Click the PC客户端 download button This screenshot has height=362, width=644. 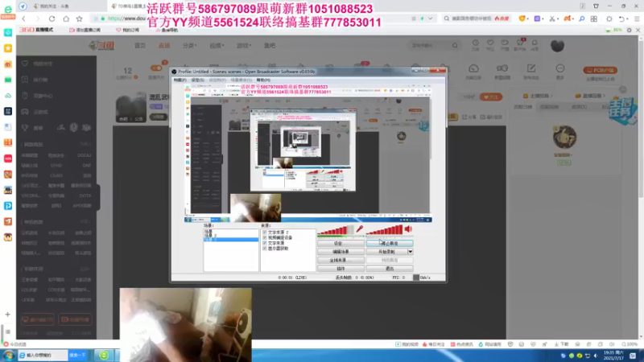[600, 70]
